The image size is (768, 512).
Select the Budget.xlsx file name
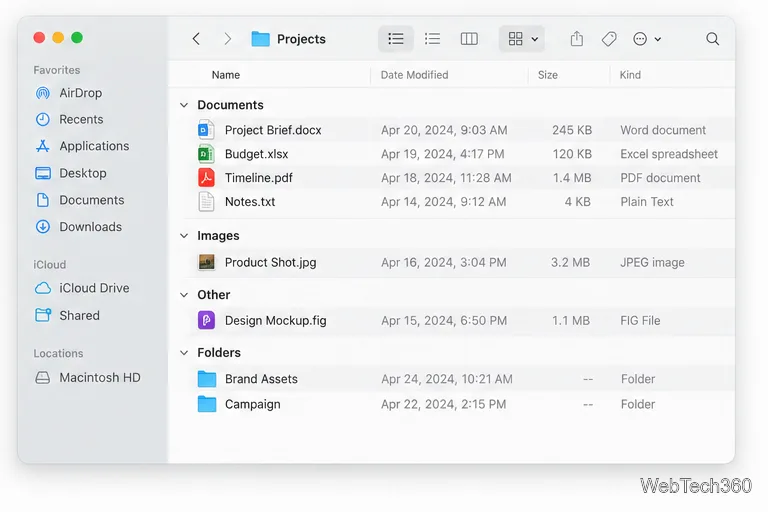pos(256,154)
